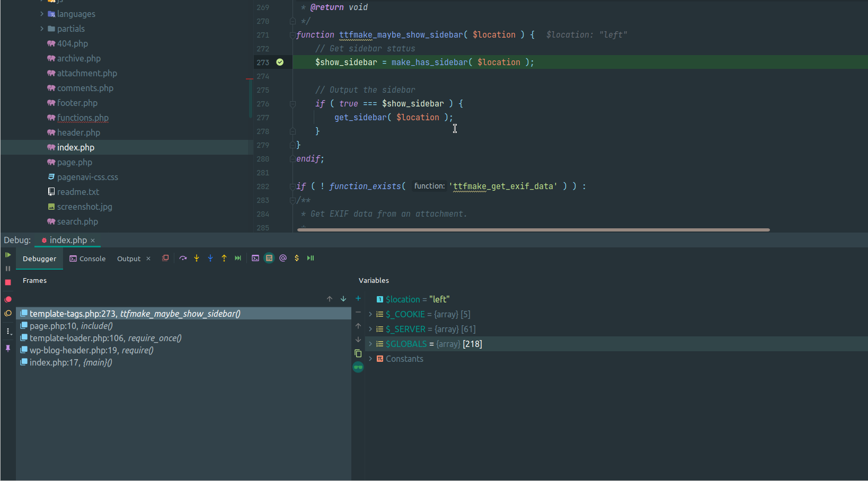Open comments.php in project tree
868x481 pixels.
pos(85,88)
